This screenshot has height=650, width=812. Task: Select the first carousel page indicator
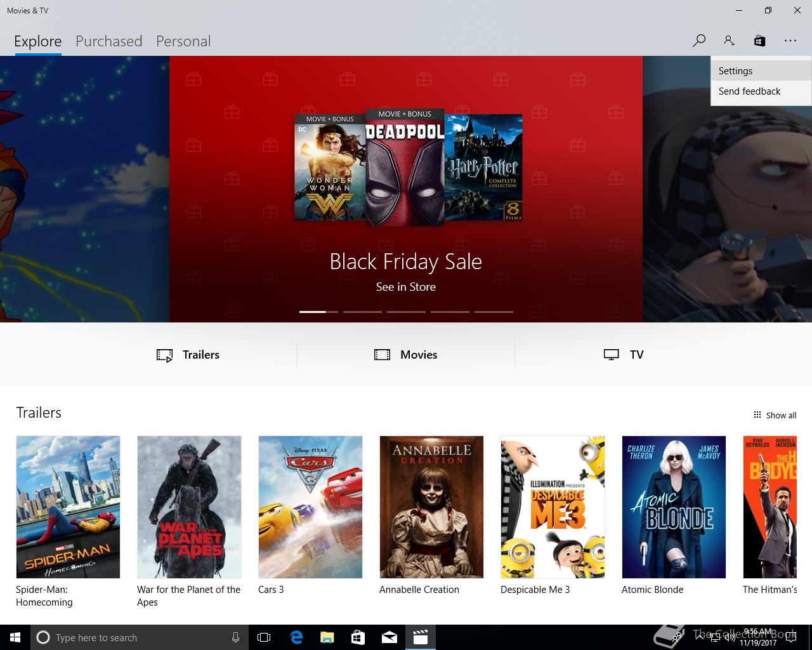318,312
